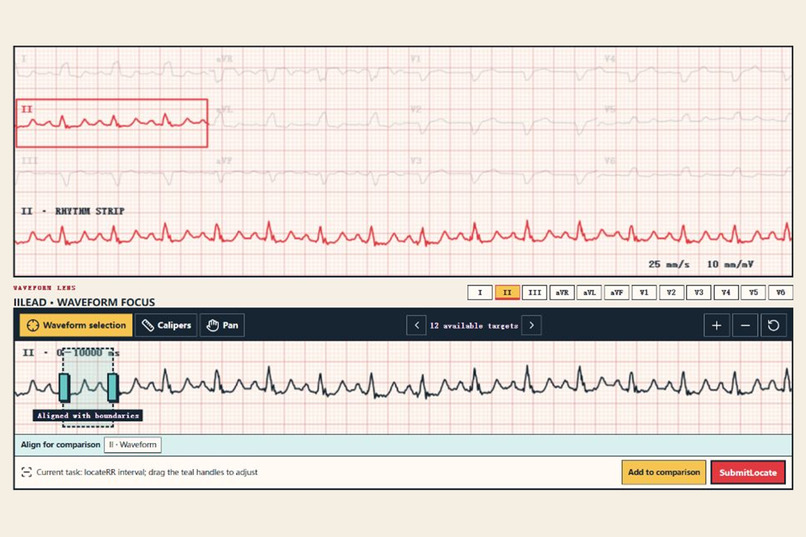Click the current task scan icon
Screen dimensions: 806x537
[27, 472]
